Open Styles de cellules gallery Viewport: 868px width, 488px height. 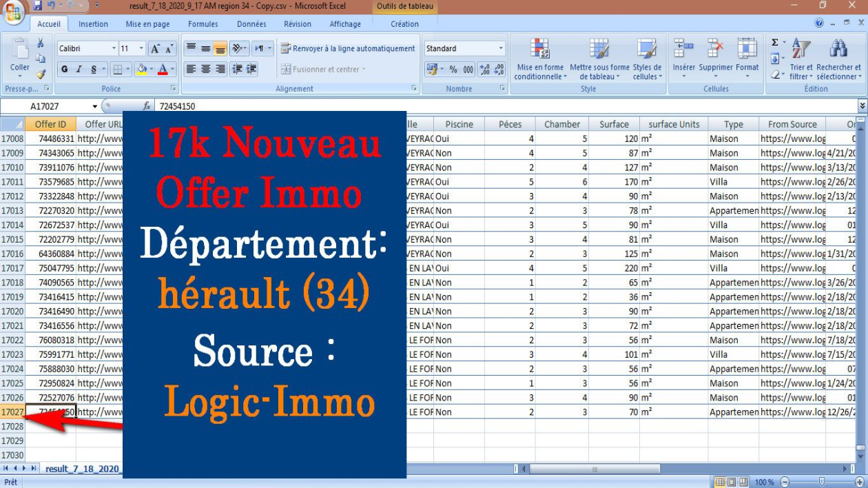pos(647,60)
